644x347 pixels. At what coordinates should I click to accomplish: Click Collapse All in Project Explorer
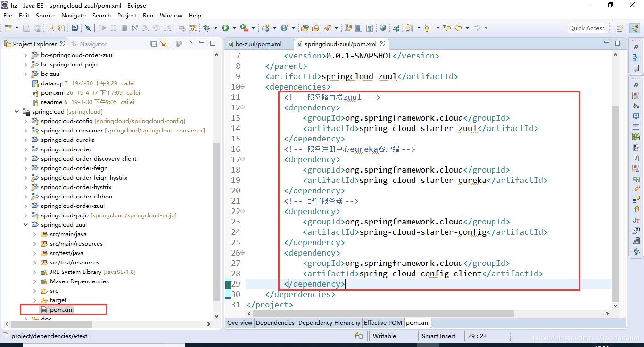pos(153,44)
